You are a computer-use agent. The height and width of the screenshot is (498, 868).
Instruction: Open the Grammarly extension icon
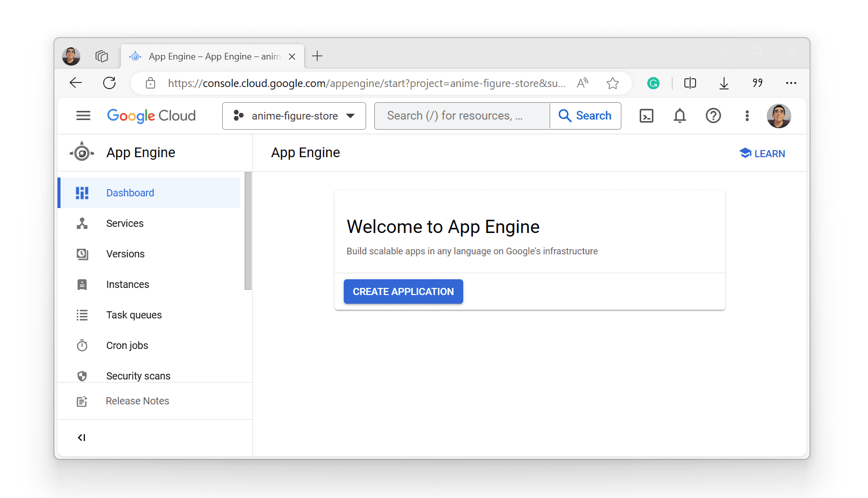653,83
